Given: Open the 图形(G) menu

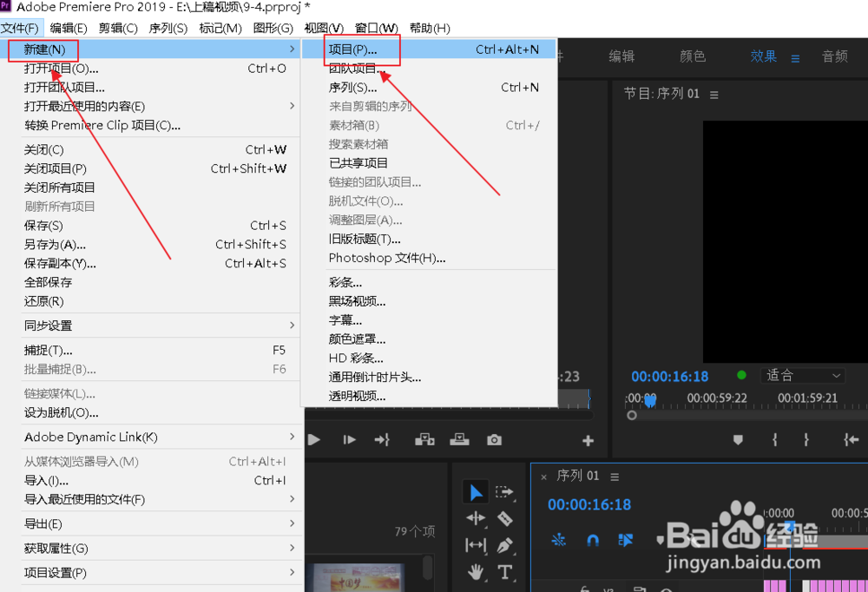Looking at the screenshot, I should (x=273, y=28).
